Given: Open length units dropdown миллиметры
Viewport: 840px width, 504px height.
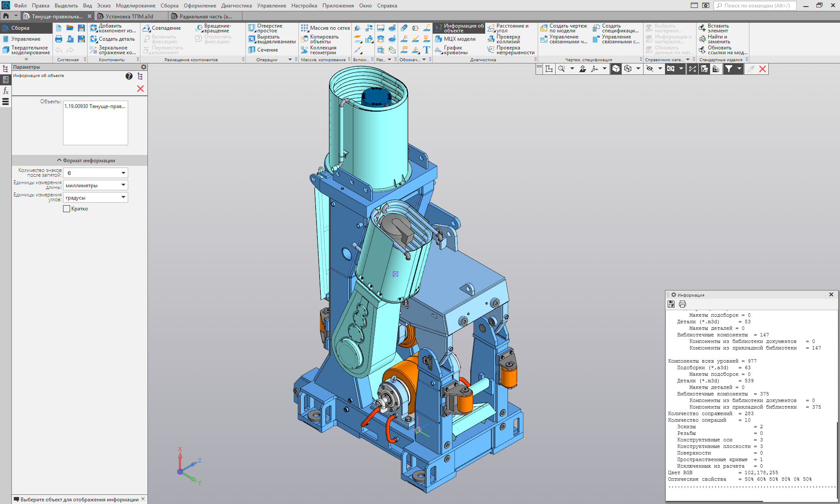Looking at the screenshot, I should click(123, 185).
